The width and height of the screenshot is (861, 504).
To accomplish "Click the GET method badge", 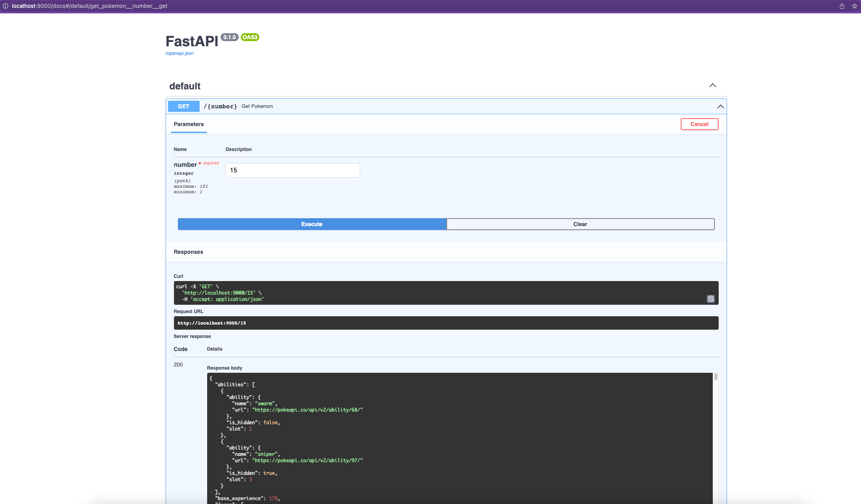I will click(x=183, y=106).
